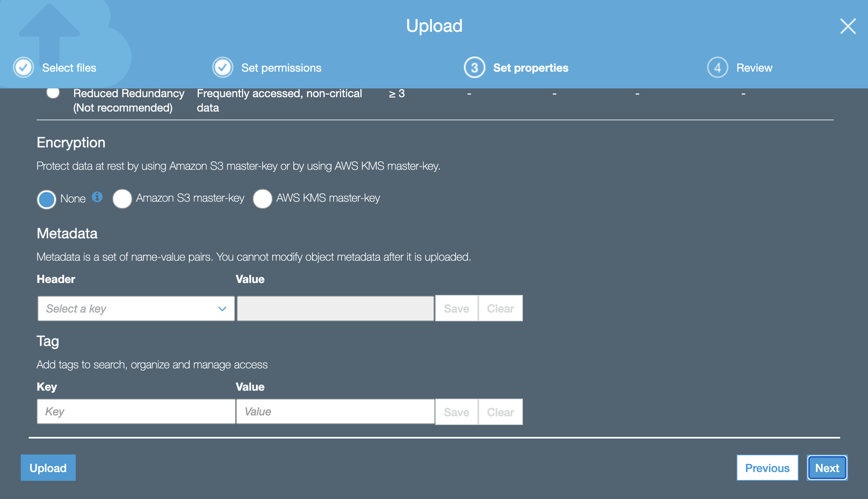The image size is (868, 499).
Task: Clear the tag key-value pair
Action: pos(500,412)
